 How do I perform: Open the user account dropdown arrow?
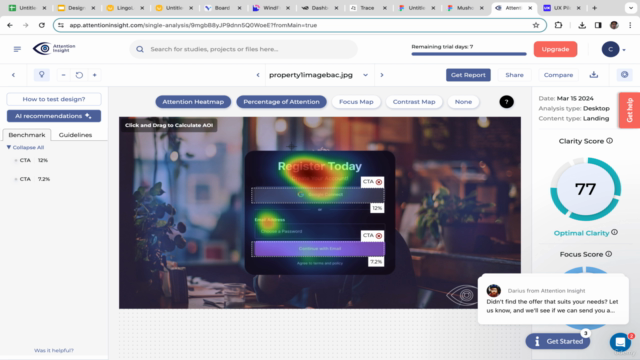coord(624,50)
